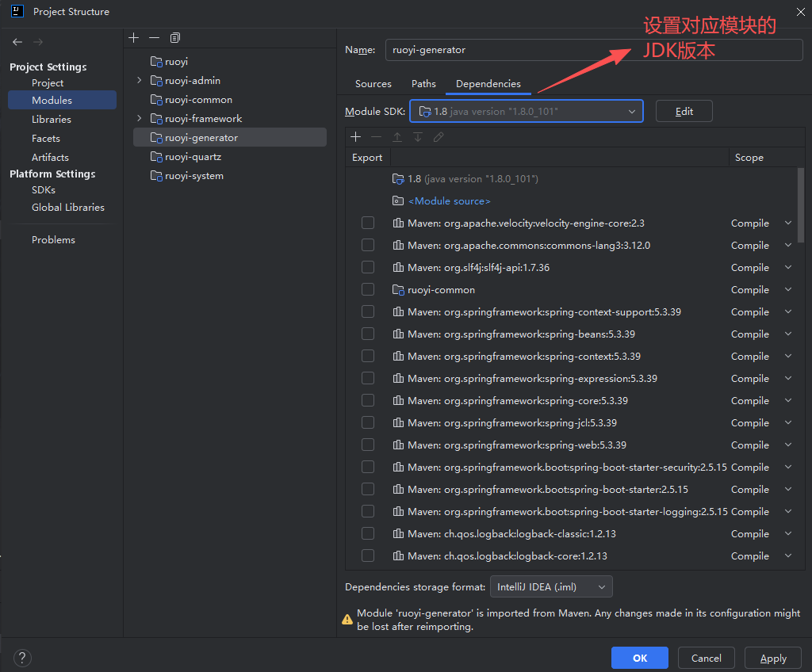Click the Scope column header
Screen dimensions: 812x672
(x=749, y=158)
